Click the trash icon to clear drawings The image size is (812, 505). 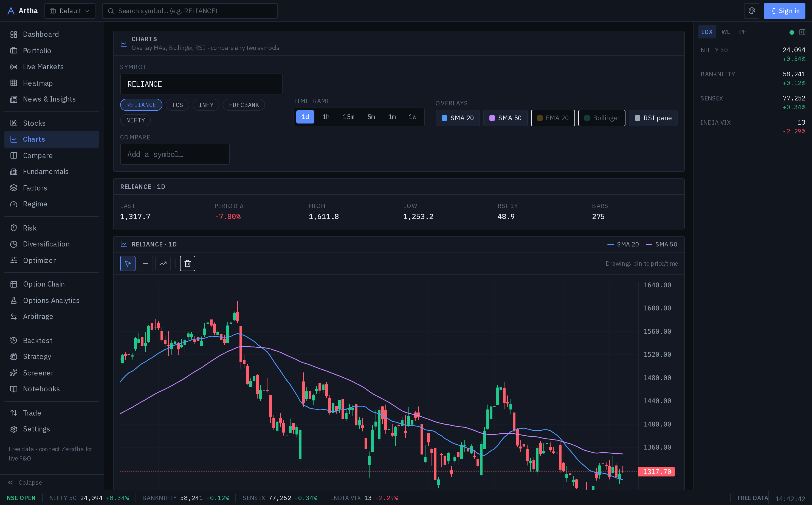pos(188,263)
